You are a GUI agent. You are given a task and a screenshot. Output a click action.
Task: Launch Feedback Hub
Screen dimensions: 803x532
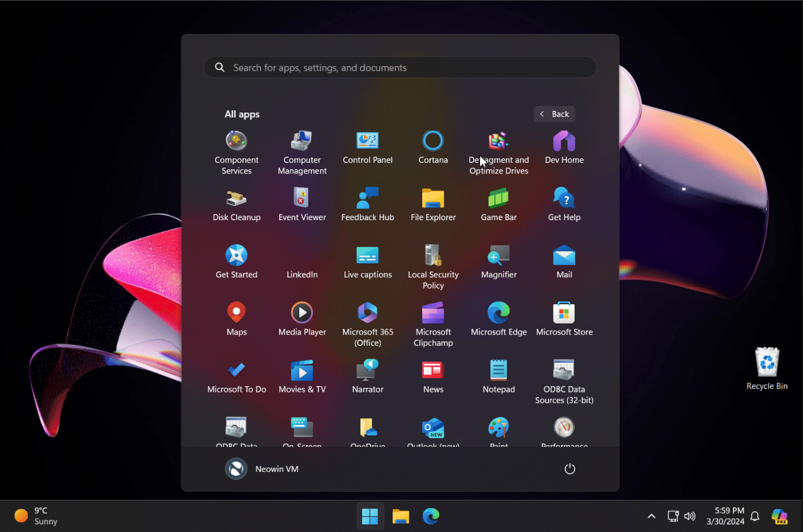point(367,204)
